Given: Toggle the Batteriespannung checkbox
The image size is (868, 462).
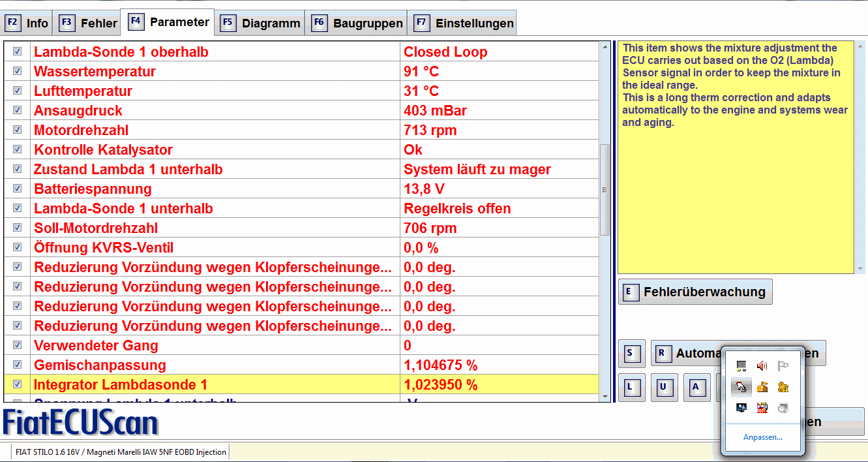Looking at the screenshot, I should coord(18,189).
